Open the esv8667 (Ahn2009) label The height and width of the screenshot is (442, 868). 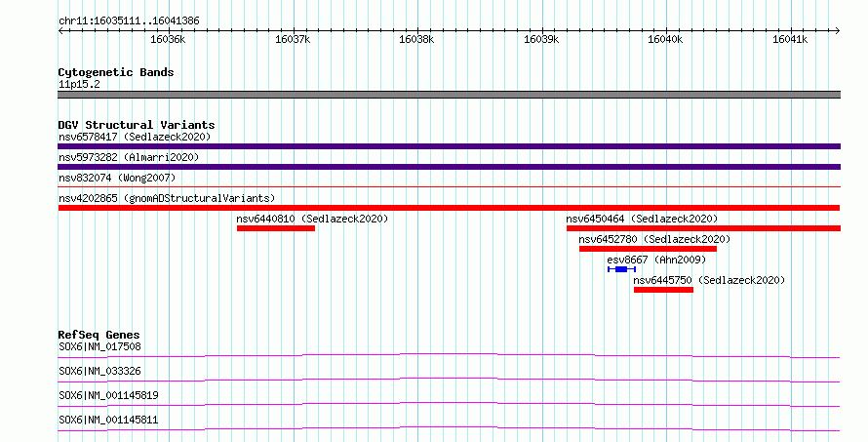(656, 260)
